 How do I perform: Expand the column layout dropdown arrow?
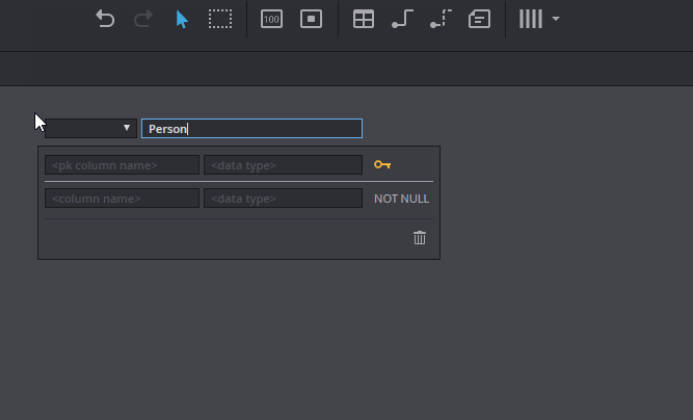(x=556, y=19)
